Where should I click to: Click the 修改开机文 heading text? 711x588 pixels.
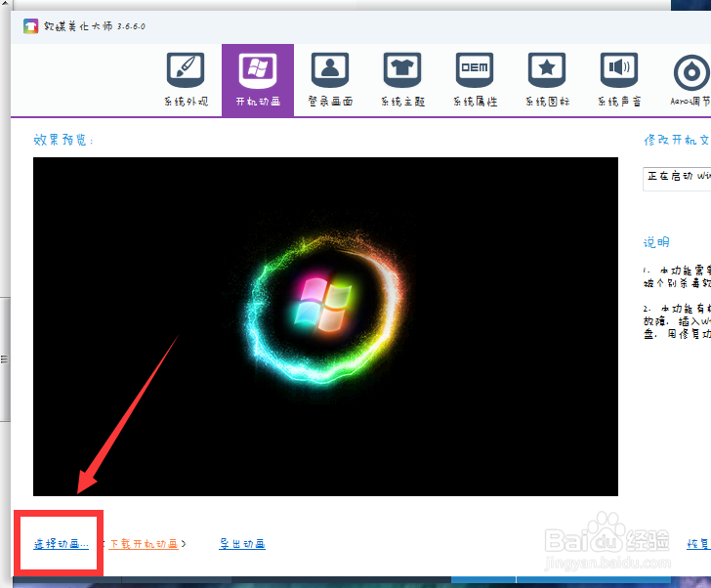tap(677, 140)
